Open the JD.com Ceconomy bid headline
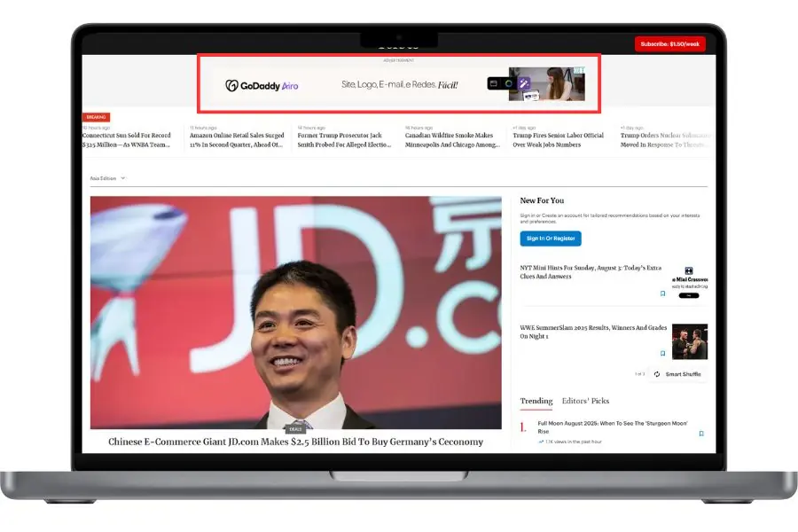This screenshot has height=532, width=798. click(x=295, y=442)
